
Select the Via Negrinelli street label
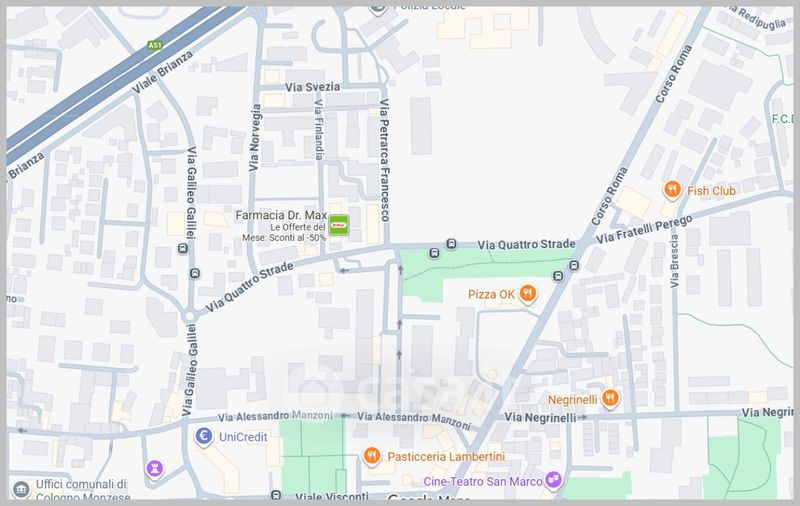[x=540, y=418]
